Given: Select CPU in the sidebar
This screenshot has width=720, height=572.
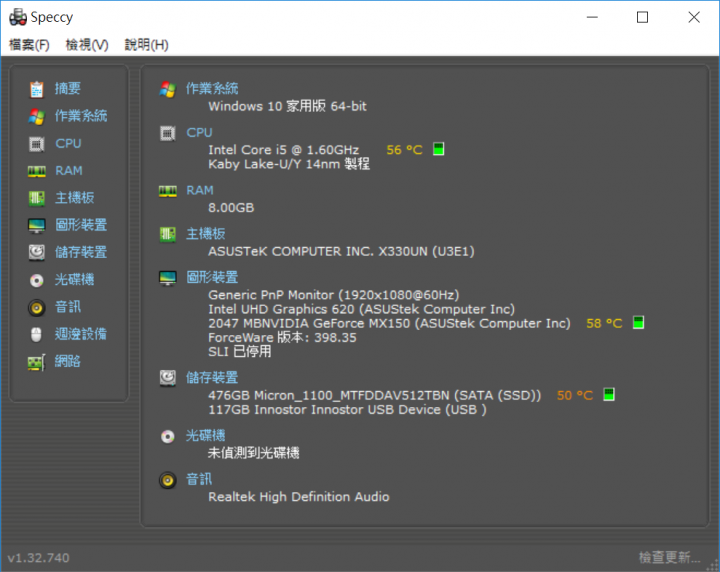Looking at the screenshot, I should point(68,143).
